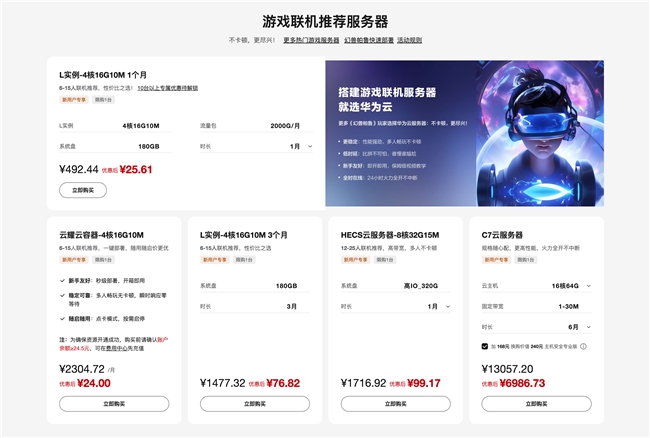The image size is (650, 438).
Task: Click the 限购1台 tag on C7云服务器
Action: click(525, 260)
